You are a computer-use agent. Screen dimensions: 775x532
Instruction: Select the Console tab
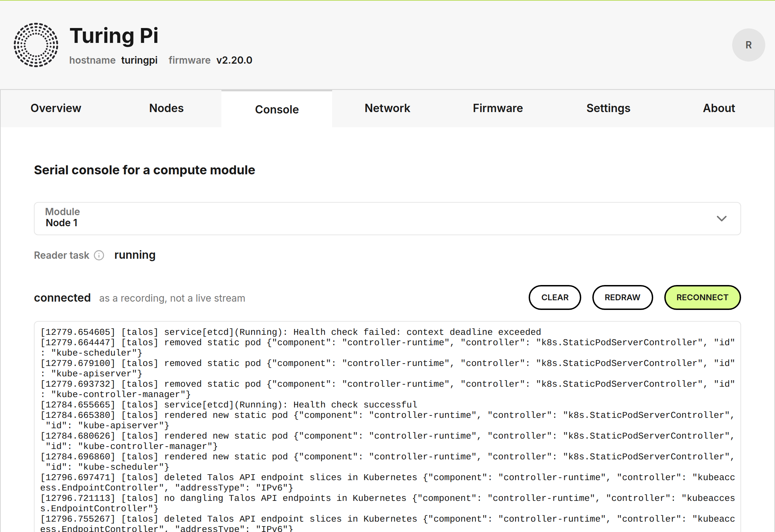click(x=277, y=109)
